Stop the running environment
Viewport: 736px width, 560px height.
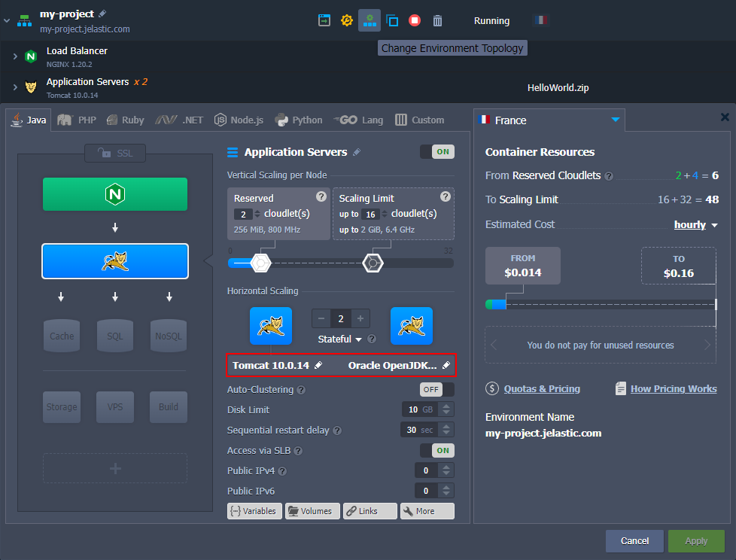(415, 20)
